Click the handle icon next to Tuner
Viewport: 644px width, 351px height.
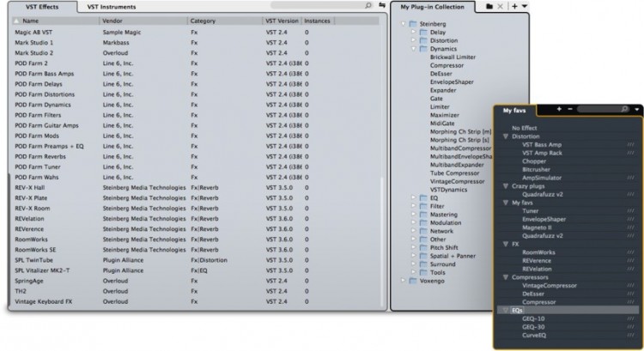630,211
